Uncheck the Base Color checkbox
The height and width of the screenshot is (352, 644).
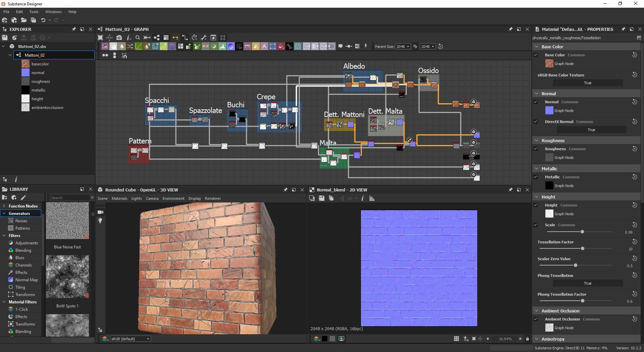coord(536,55)
